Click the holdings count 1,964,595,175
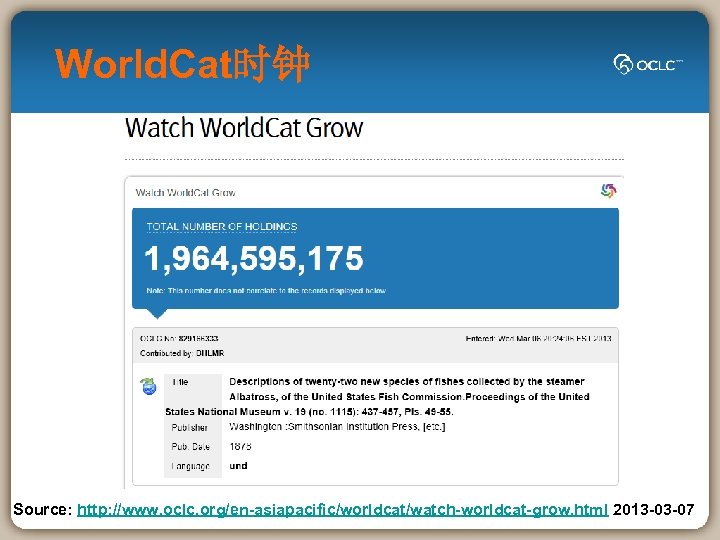720x540 pixels. 254,259
